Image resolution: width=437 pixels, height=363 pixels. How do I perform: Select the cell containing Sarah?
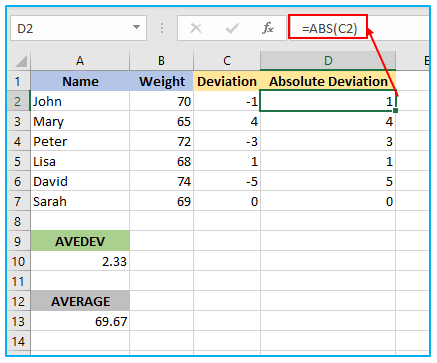coord(80,201)
